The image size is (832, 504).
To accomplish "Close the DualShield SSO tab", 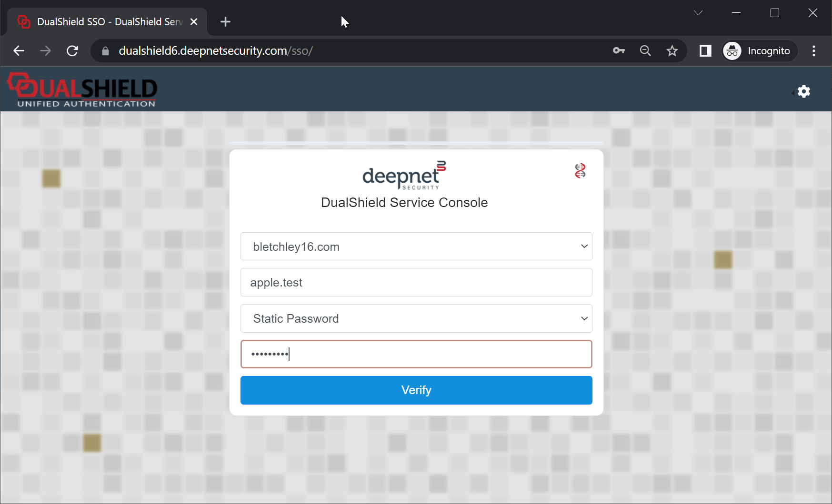I will point(194,22).
